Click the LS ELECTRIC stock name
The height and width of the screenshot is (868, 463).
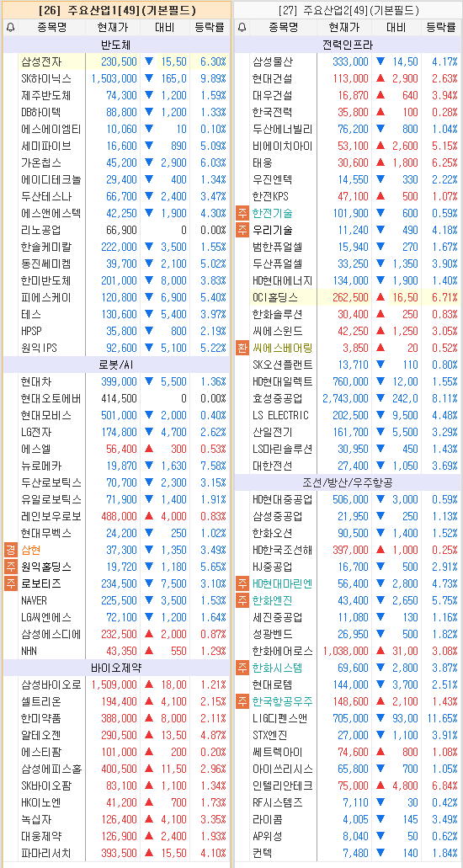281,415
